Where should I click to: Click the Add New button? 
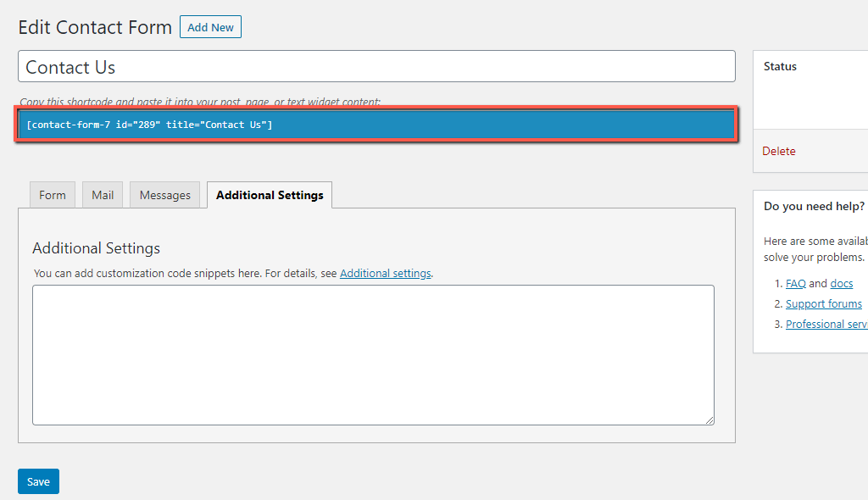click(x=210, y=27)
